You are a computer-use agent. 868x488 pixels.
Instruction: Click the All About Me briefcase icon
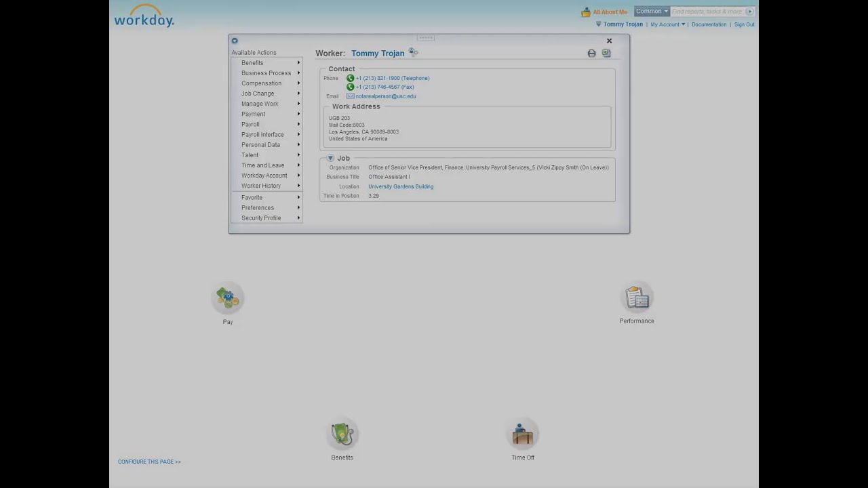(x=586, y=12)
